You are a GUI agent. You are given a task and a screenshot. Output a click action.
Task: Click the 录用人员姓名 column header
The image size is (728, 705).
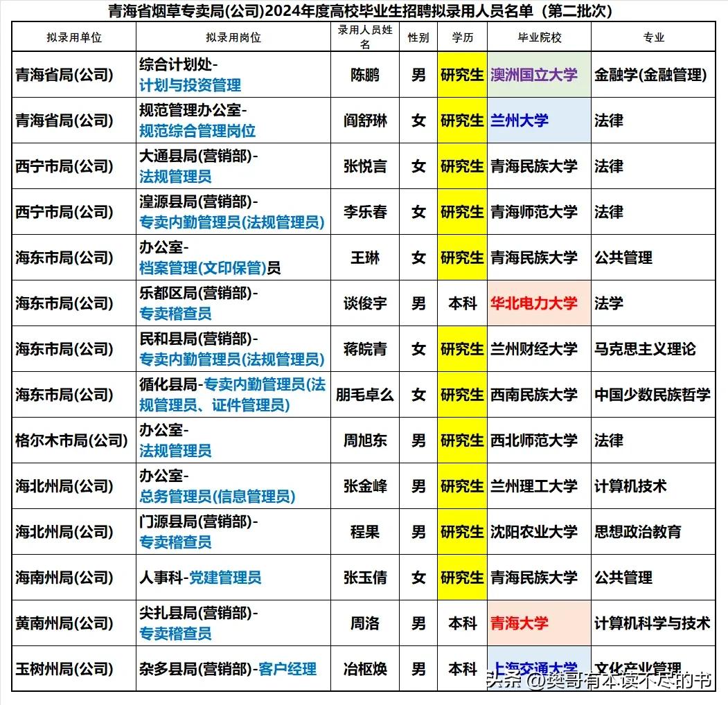365,37
